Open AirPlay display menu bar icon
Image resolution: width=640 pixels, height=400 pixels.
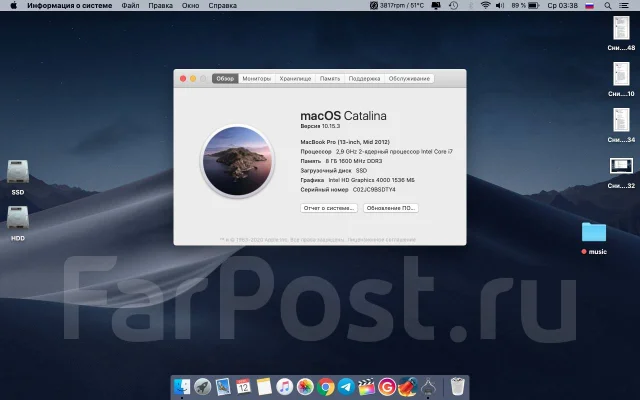point(436,6)
